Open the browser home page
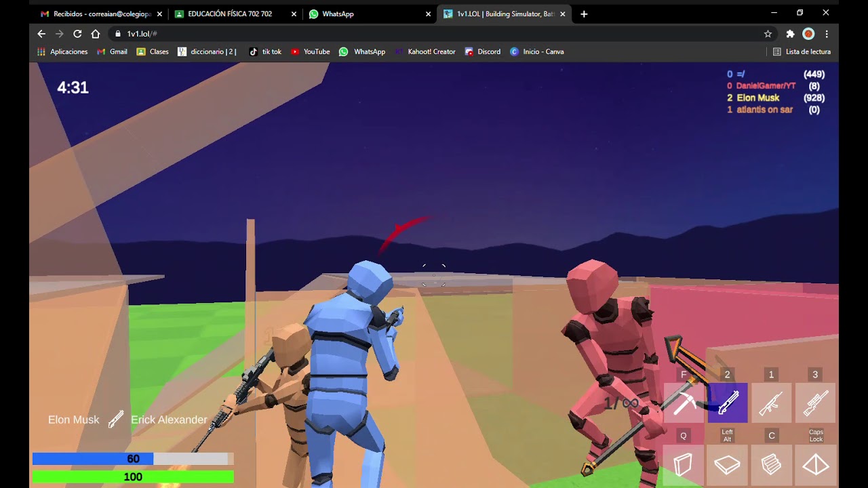868x488 pixels. click(x=96, y=33)
